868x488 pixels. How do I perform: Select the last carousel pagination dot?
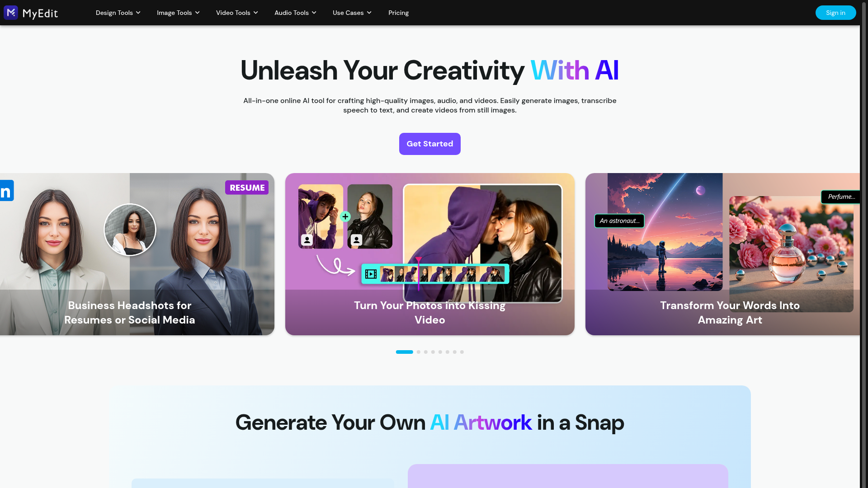click(462, 352)
